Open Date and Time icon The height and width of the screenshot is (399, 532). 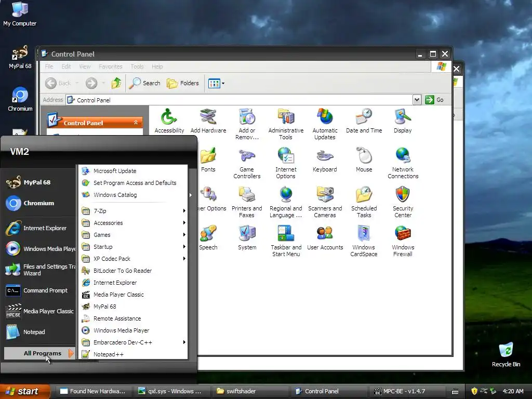click(364, 121)
